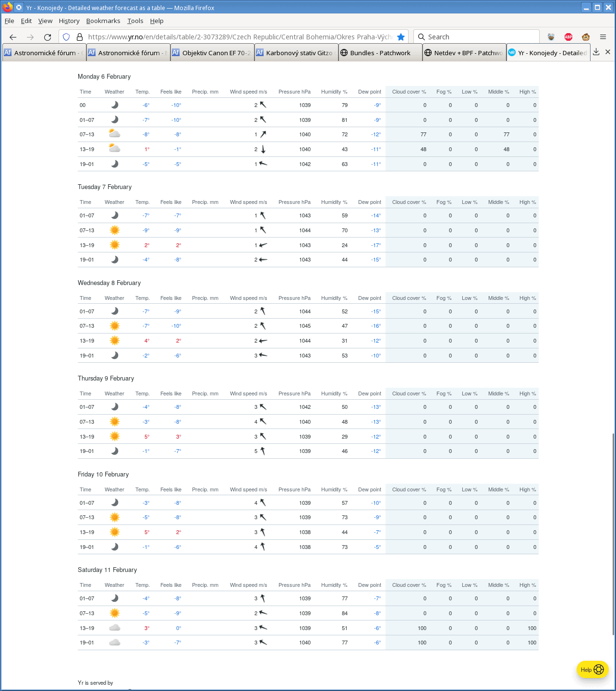Viewport: 616px width, 691px height.
Task: Show site info via the padlock
Action: (x=80, y=37)
